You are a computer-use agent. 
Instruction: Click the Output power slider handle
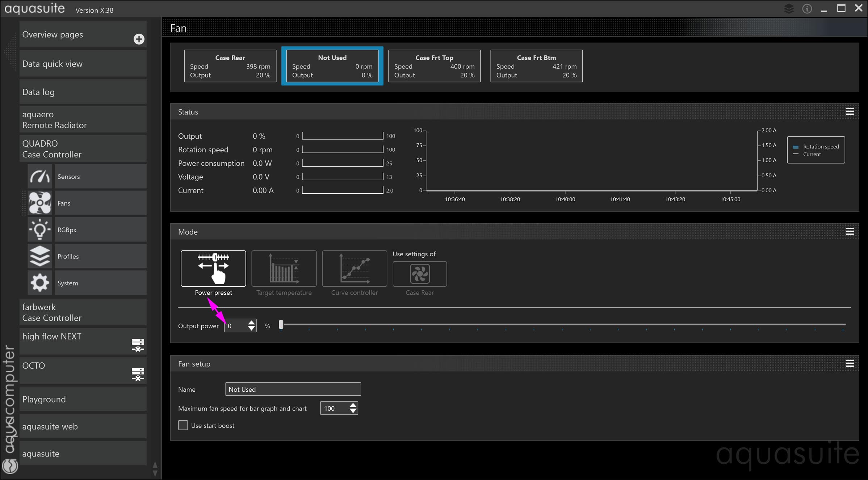(x=281, y=325)
